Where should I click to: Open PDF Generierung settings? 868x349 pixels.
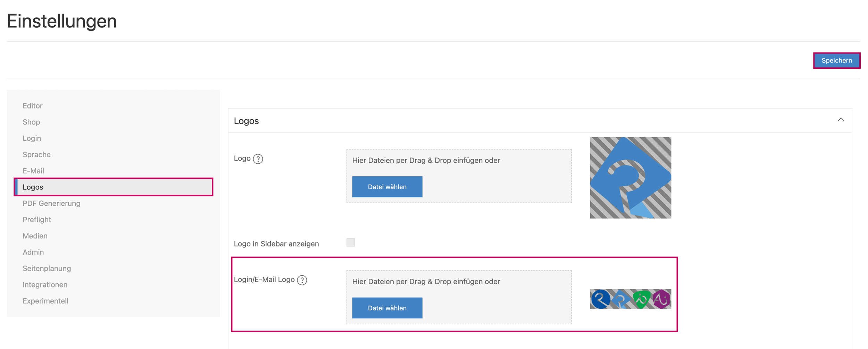tap(51, 203)
